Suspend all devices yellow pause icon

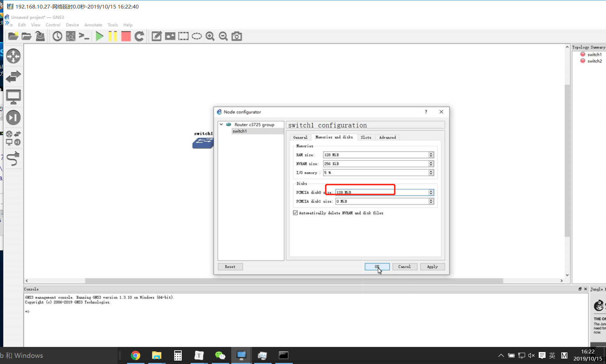point(112,36)
